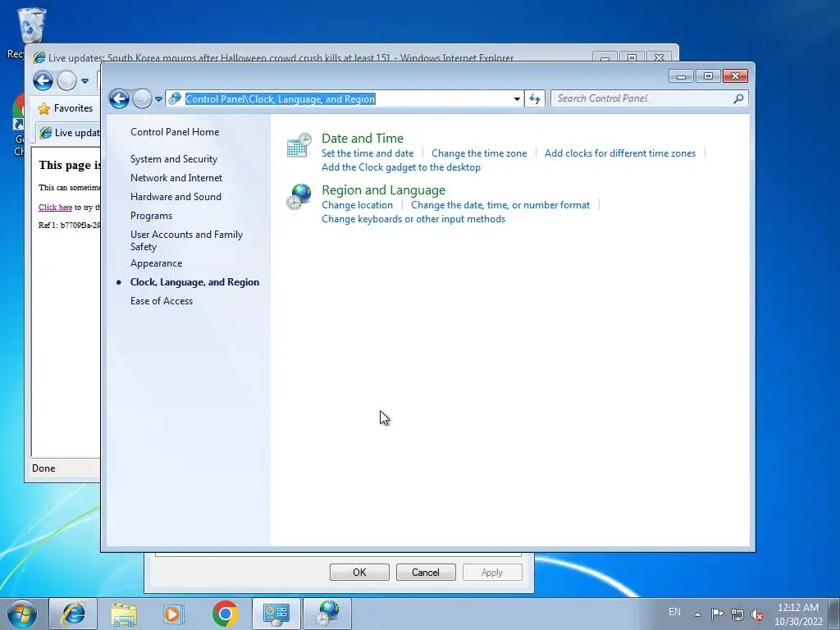Open Ease of Access category
This screenshot has width=840, height=630.
coord(162,301)
